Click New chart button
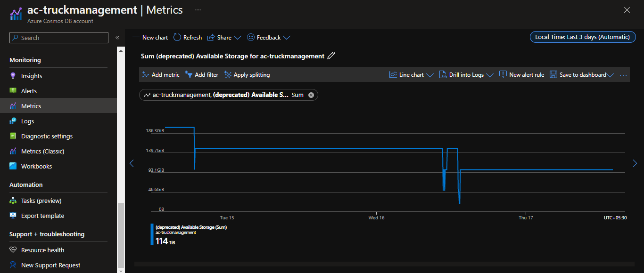Screen dimensions: 644x273 150,37
